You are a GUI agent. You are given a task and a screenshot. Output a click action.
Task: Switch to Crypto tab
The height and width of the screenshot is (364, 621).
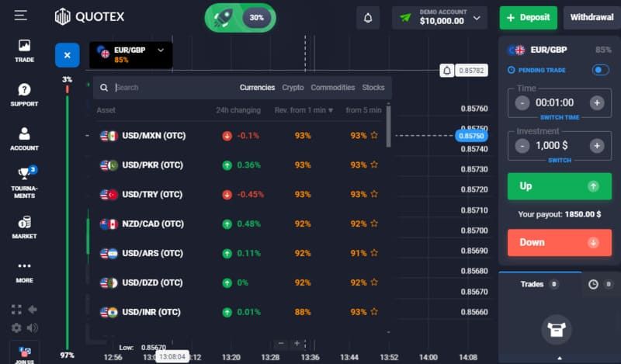(293, 88)
